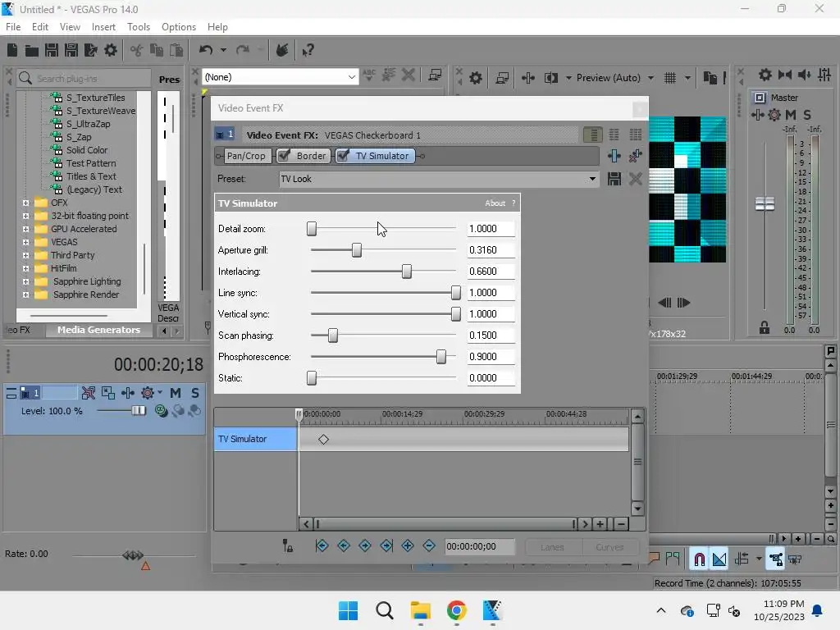Uncheck the Border effect checkbox

tap(285, 156)
